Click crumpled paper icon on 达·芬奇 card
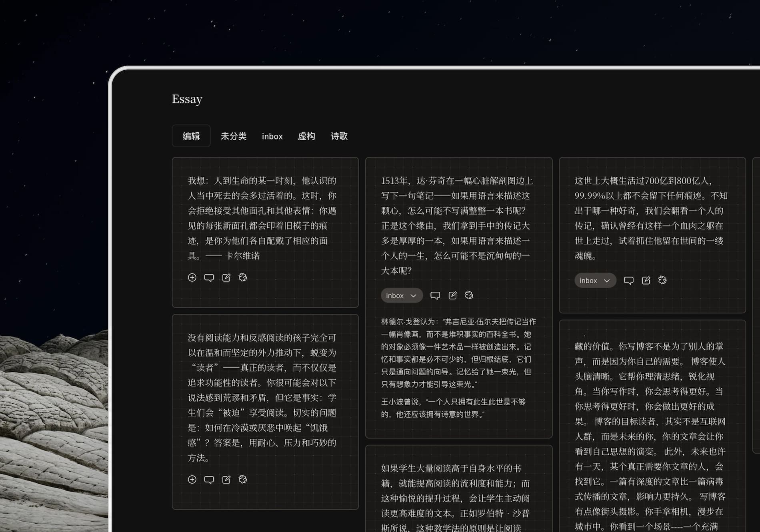Viewport: 760px width, 532px height. pyautogui.click(x=469, y=295)
